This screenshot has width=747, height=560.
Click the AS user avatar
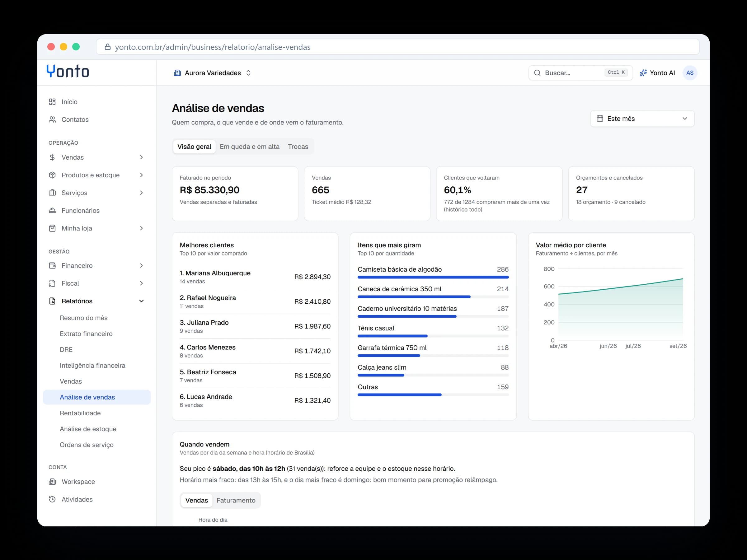pyautogui.click(x=690, y=72)
